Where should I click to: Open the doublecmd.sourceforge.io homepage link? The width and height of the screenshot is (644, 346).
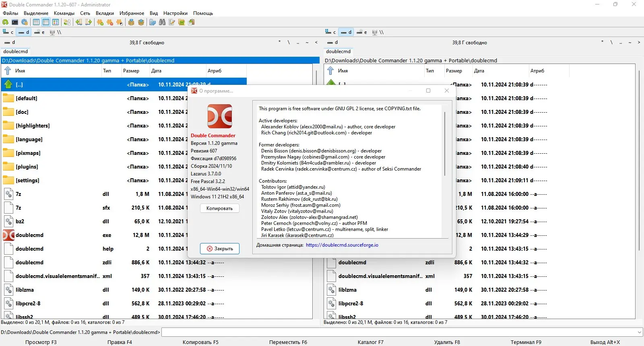(342, 245)
